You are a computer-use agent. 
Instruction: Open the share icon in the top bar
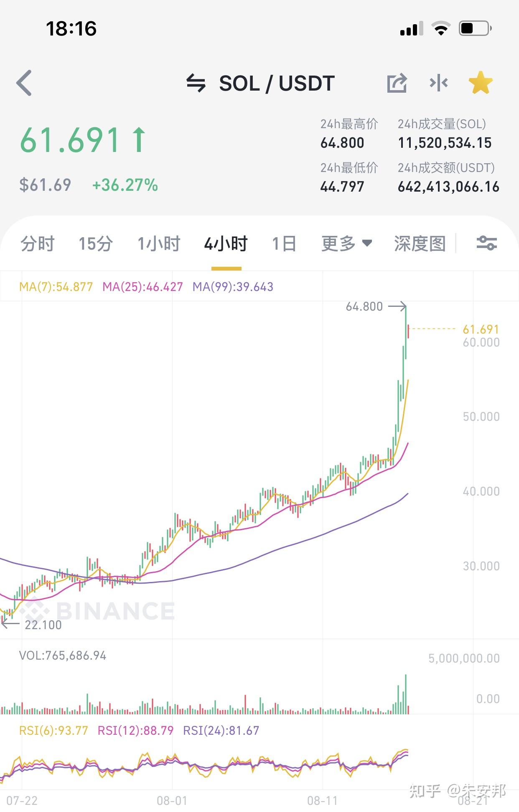[397, 82]
